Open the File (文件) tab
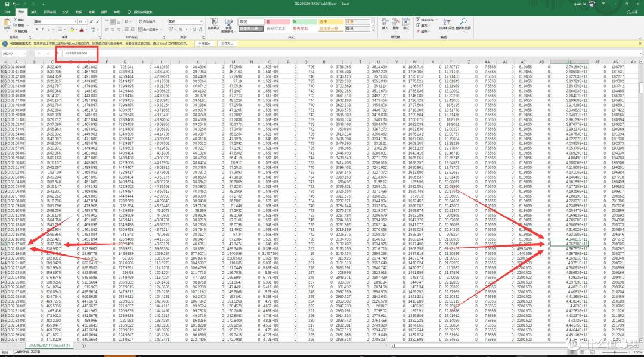This screenshot has height=357, width=644. [x=7, y=12]
